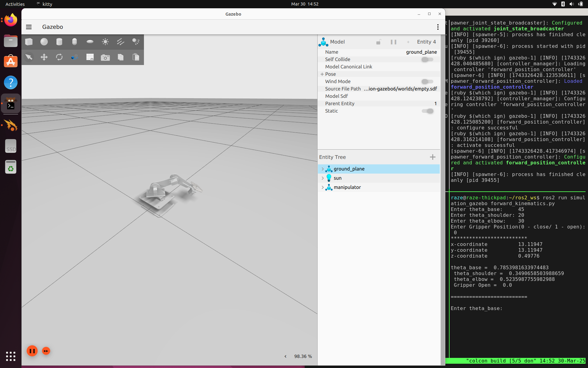Insert a box shape
Image resolution: width=588 pixels, height=368 pixels.
tap(29, 42)
